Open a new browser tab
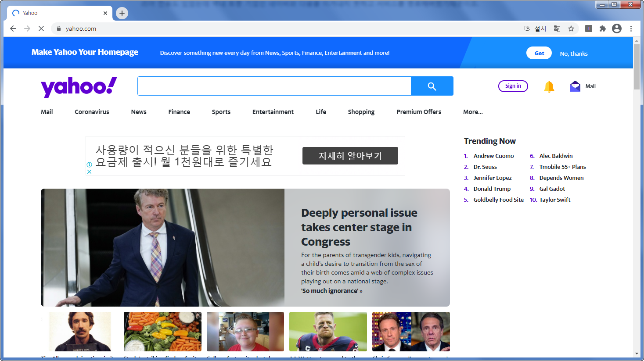 point(122,13)
